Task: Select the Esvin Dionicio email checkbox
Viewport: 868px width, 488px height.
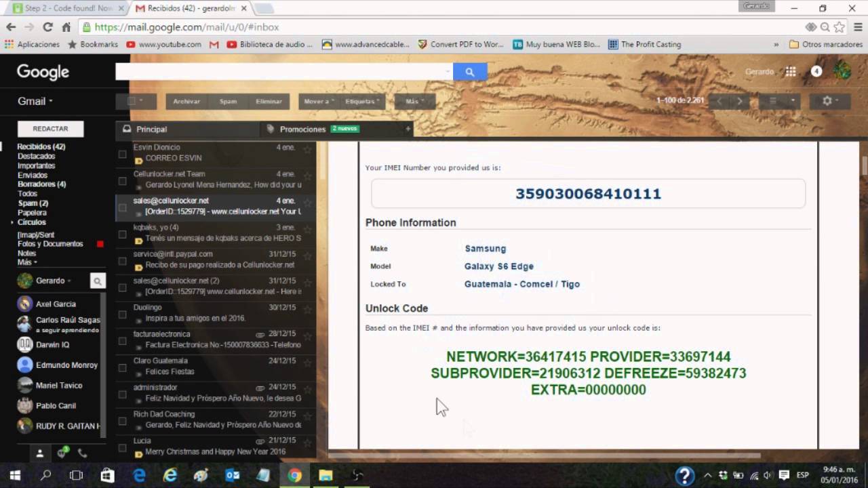Action: [x=122, y=155]
